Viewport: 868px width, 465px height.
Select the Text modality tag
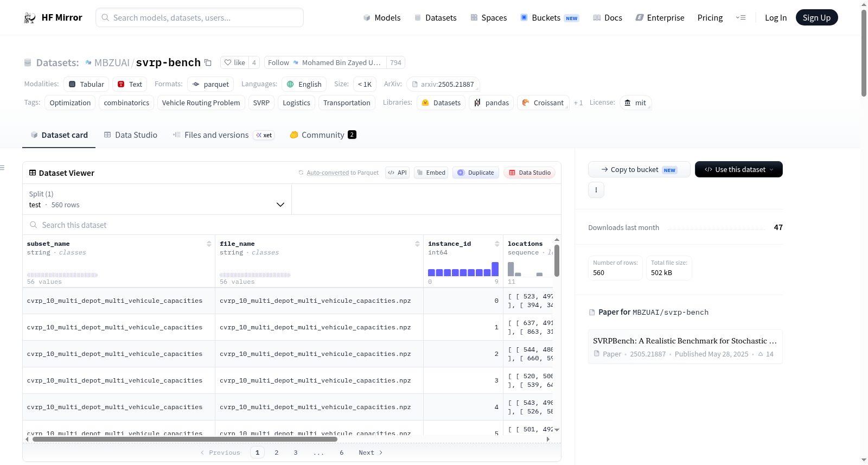[x=130, y=84]
